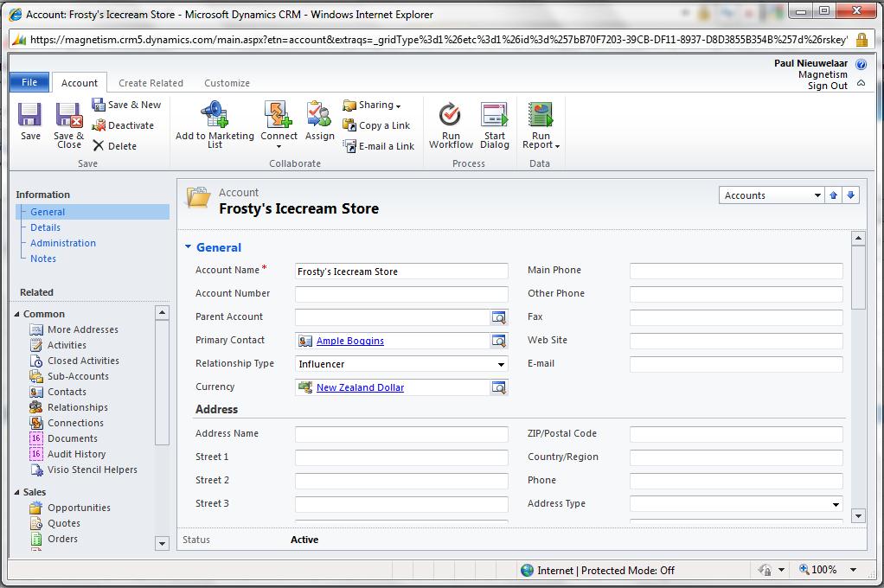Open the Primary Contact lookup icon
Viewport: 884px width, 588px height.
click(500, 341)
